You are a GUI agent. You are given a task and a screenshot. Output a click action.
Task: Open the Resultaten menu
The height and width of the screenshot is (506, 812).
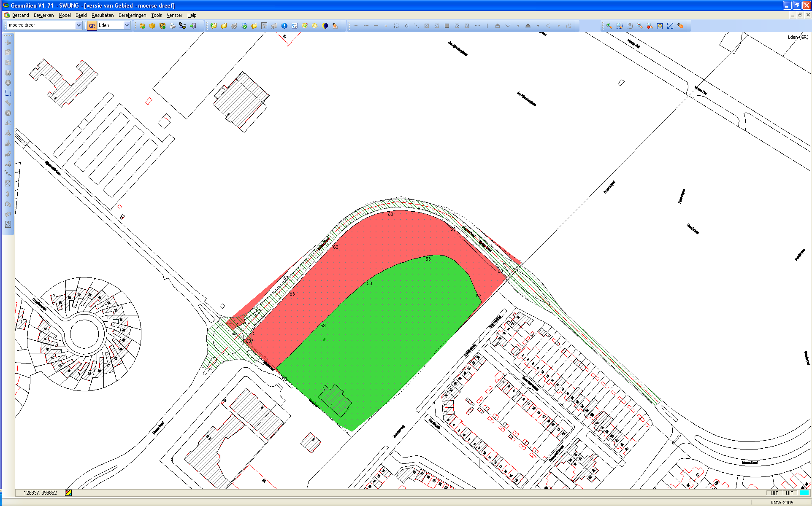click(x=103, y=15)
